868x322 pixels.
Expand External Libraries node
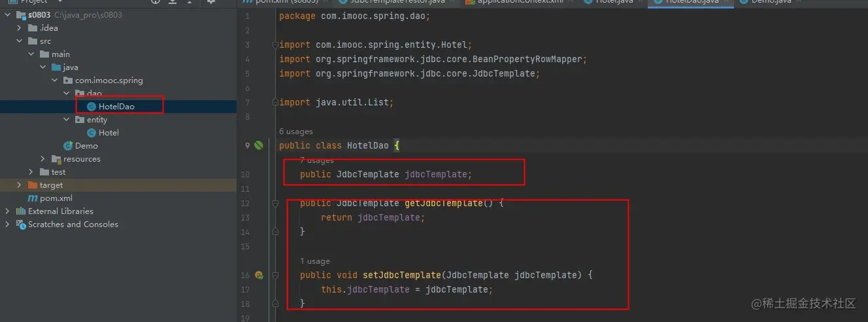(x=8, y=211)
